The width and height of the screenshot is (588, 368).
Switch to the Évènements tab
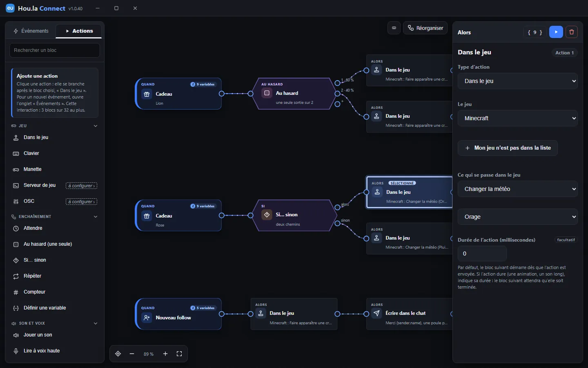pyautogui.click(x=31, y=31)
